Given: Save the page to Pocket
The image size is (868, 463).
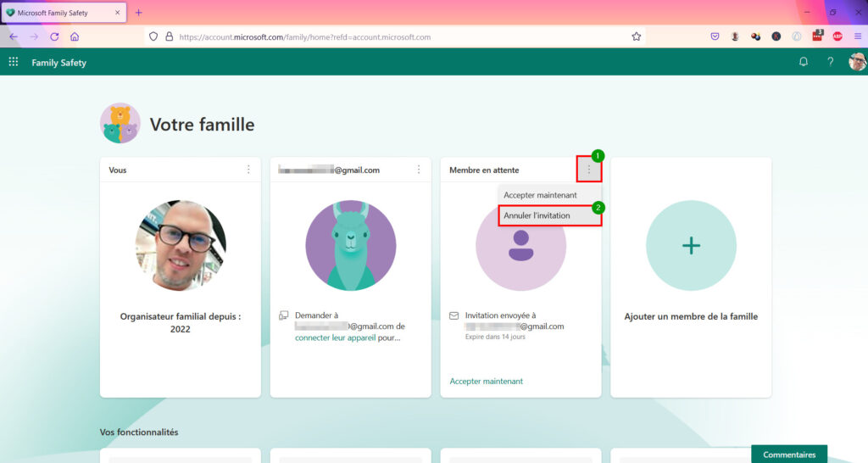Looking at the screenshot, I should [715, 36].
